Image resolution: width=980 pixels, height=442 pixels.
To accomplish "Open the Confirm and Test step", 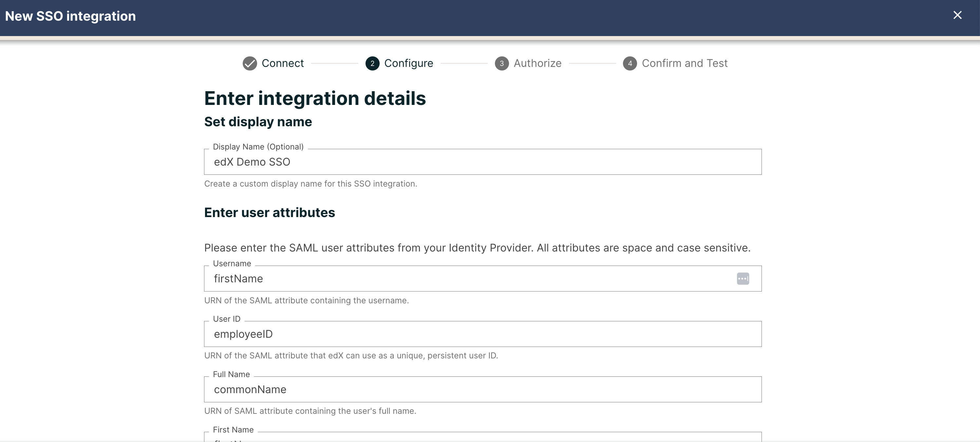I will tap(685, 63).
